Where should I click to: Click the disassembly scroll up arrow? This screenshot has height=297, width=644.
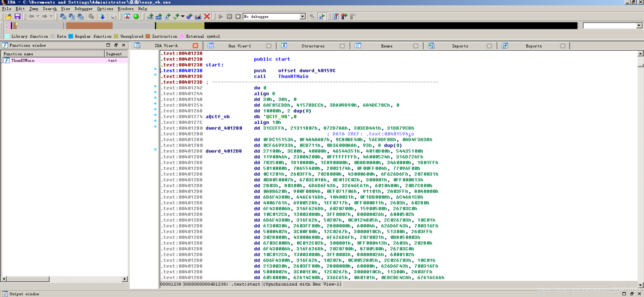click(641, 54)
